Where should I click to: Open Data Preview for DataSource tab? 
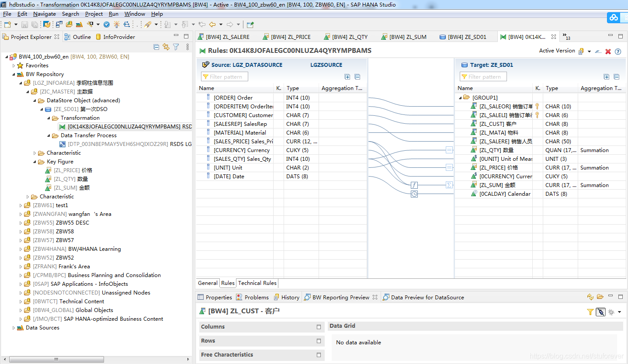423,297
